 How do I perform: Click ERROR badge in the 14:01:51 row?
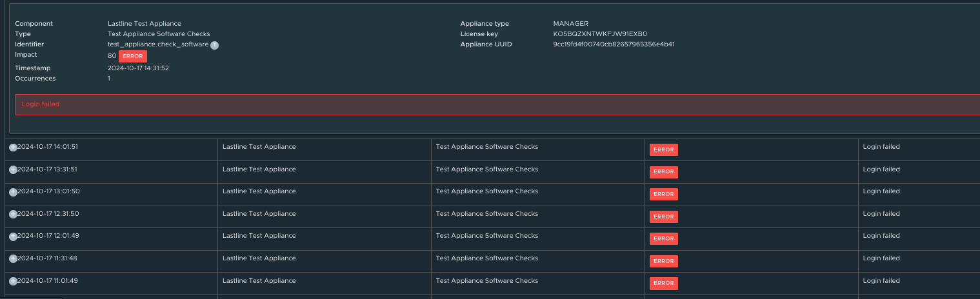(663, 149)
